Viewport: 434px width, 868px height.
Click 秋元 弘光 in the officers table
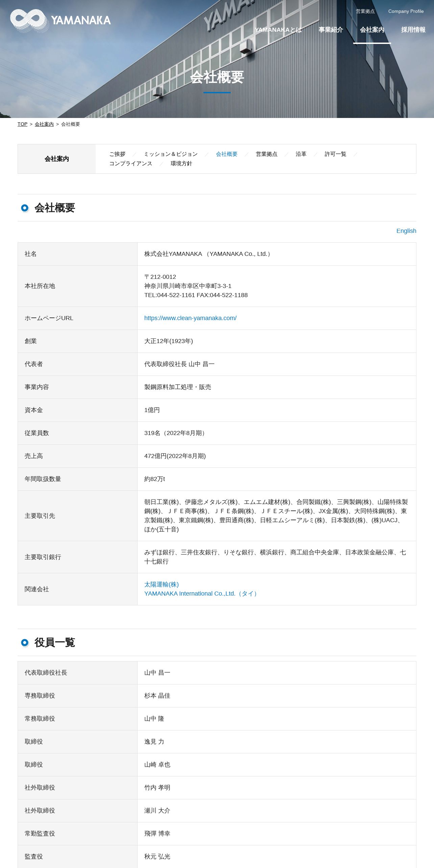pyautogui.click(x=157, y=857)
